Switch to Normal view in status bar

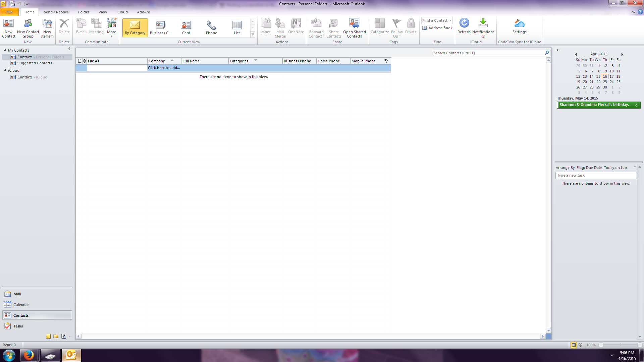point(574,345)
